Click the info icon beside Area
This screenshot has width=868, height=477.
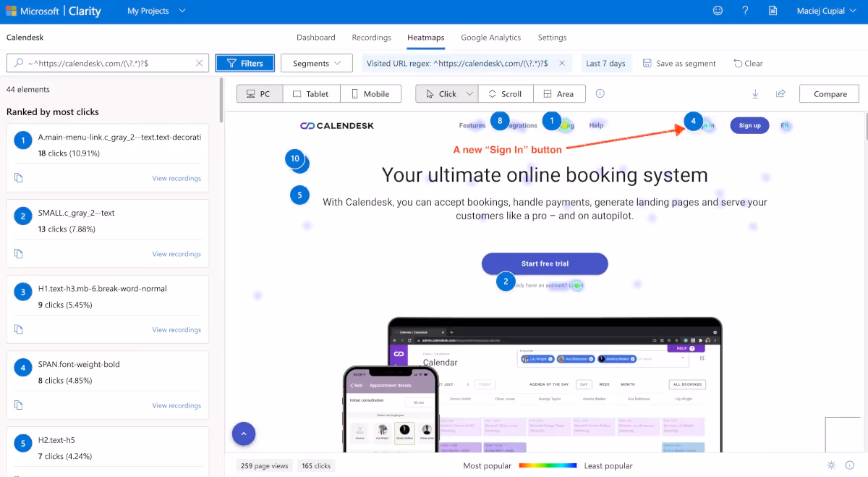[600, 94]
